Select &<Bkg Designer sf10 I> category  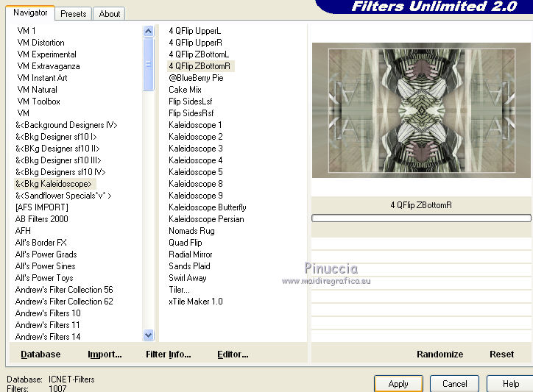click(56, 137)
